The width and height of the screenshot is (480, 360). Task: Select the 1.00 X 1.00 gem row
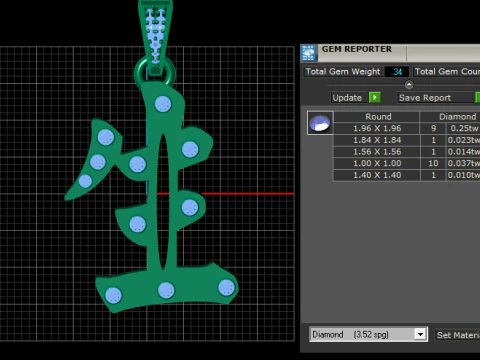click(407, 163)
